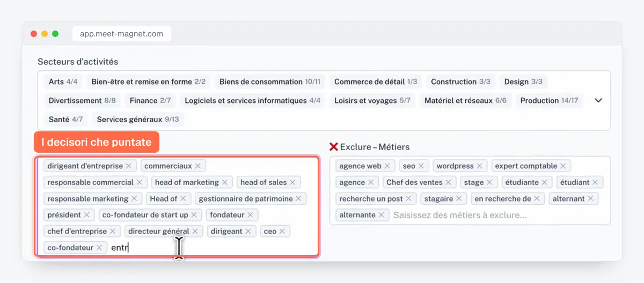Image resolution: width=644 pixels, height=283 pixels.
Task: Select Commerce de détail 1/3 sector
Action: [376, 82]
